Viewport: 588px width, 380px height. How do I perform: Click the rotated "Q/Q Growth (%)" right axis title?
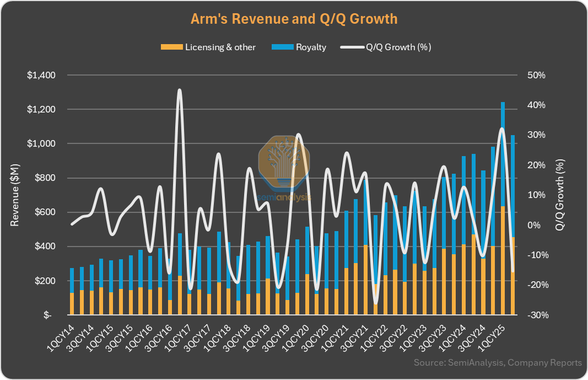click(x=559, y=195)
